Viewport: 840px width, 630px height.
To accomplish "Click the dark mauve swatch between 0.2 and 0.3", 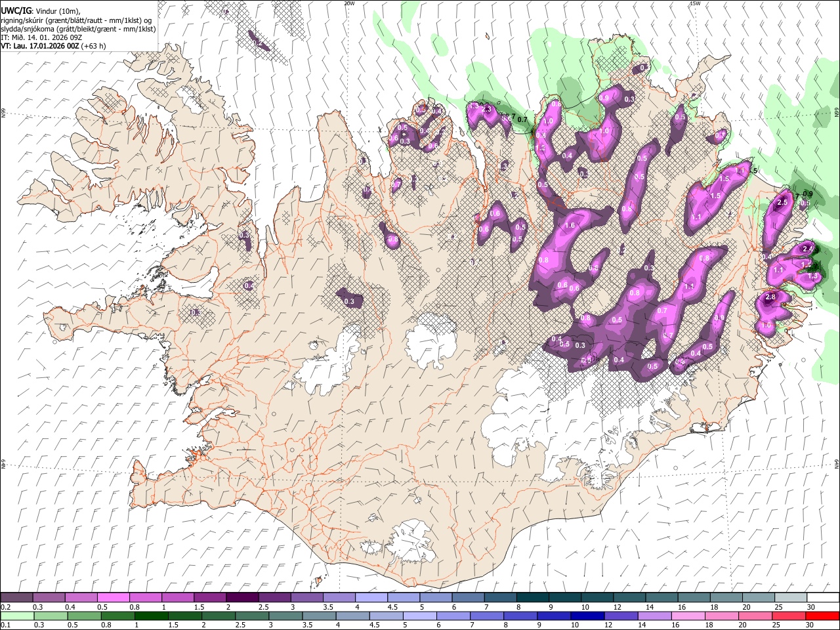I will 16,597.
